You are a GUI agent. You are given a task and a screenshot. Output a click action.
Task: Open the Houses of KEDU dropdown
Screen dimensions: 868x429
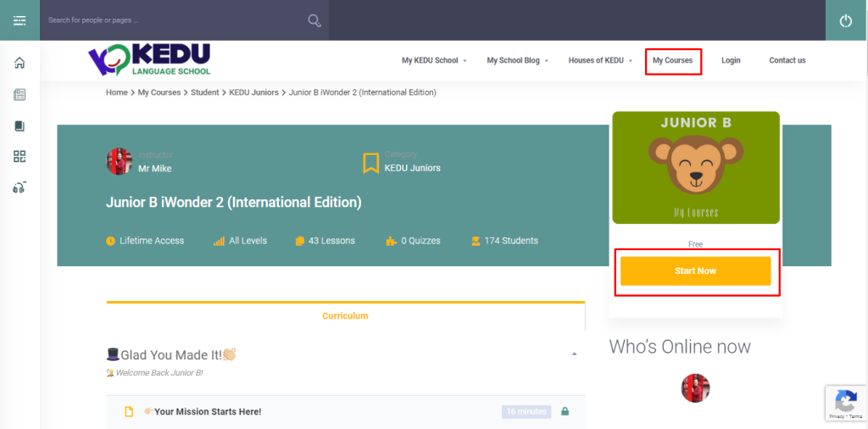click(600, 60)
